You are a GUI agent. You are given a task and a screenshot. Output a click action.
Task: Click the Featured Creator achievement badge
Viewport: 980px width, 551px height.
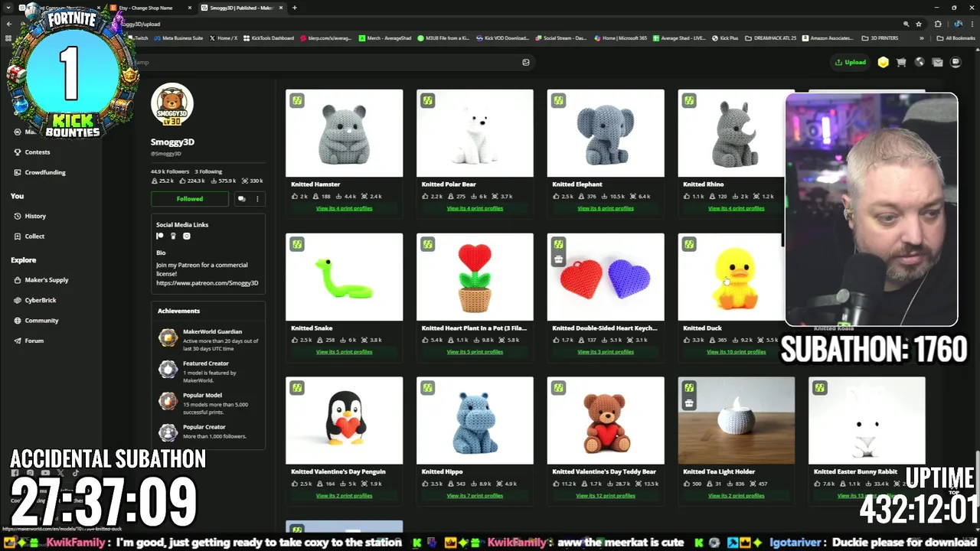click(x=168, y=369)
